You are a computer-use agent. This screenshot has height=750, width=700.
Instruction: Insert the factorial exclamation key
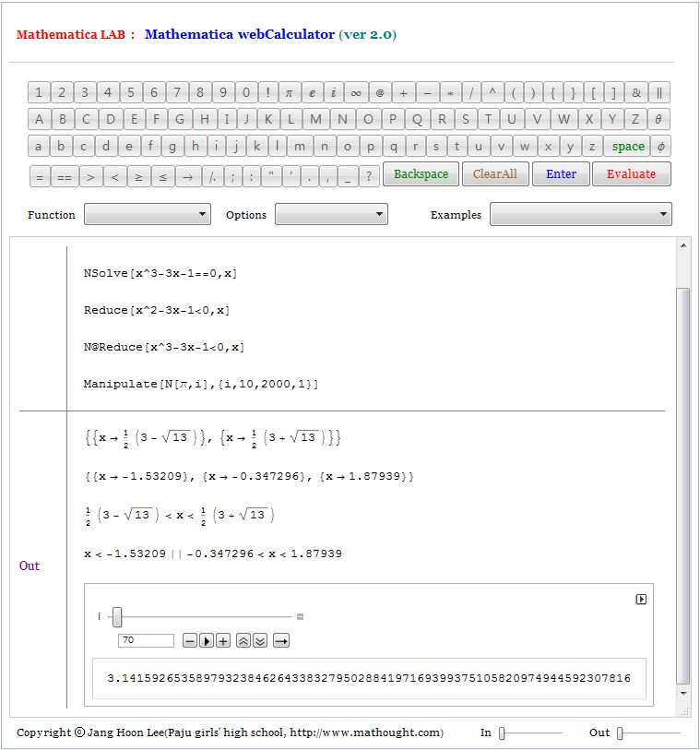click(x=268, y=93)
